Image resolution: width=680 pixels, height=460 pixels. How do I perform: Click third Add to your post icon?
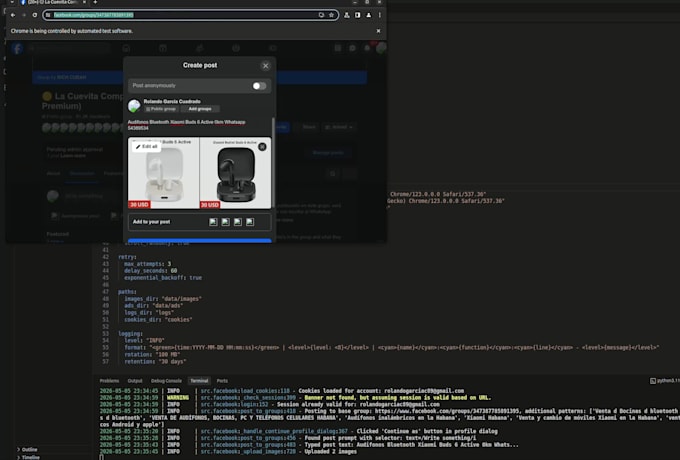238,222
